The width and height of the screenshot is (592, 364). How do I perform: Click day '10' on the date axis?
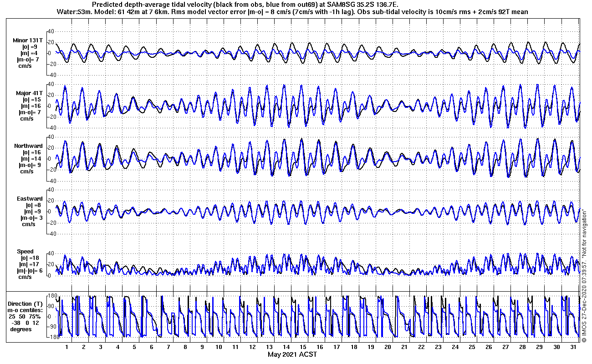click(219, 347)
